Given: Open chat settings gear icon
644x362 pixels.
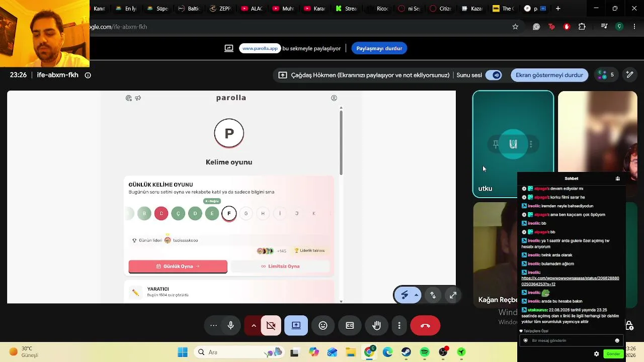Looking at the screenshot, I should click(x=597, y=354).
